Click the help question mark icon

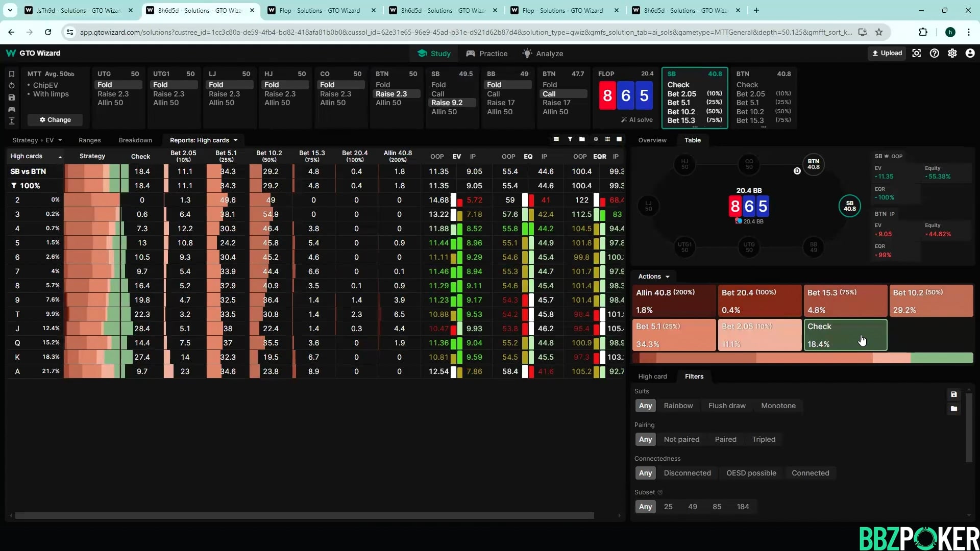(x=934, y=54)
